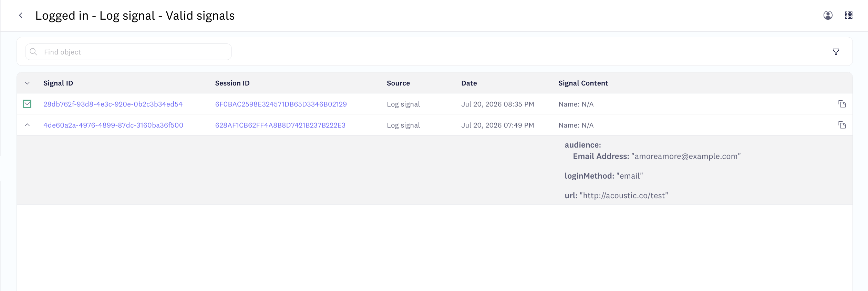Screen dimensions: 868x291
Task: Copy signal content for 28db762f row
Action: click(x=842, y=104)
